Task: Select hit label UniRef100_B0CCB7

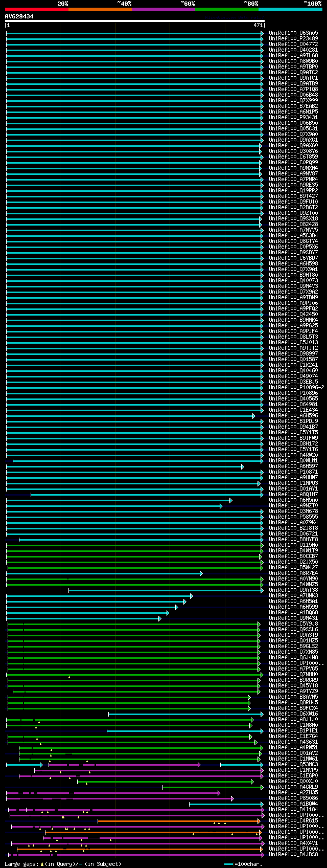Action: coord(293,556)
